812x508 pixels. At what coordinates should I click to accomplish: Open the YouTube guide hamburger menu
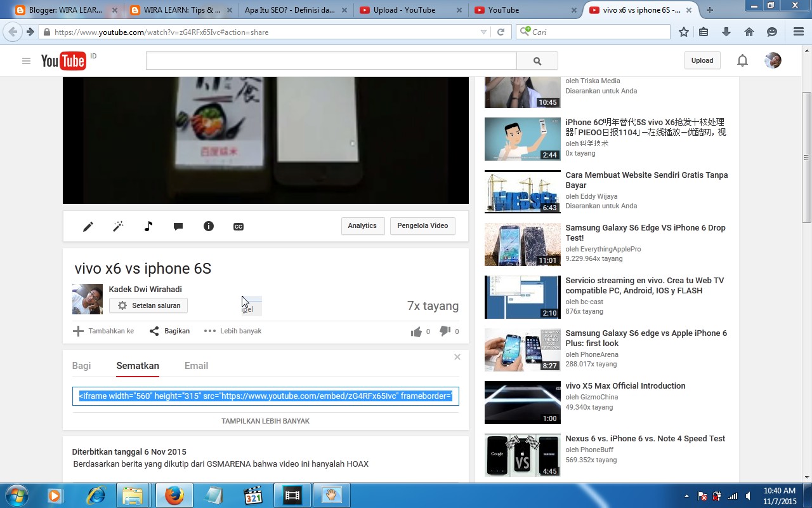[x=26, y=61]
